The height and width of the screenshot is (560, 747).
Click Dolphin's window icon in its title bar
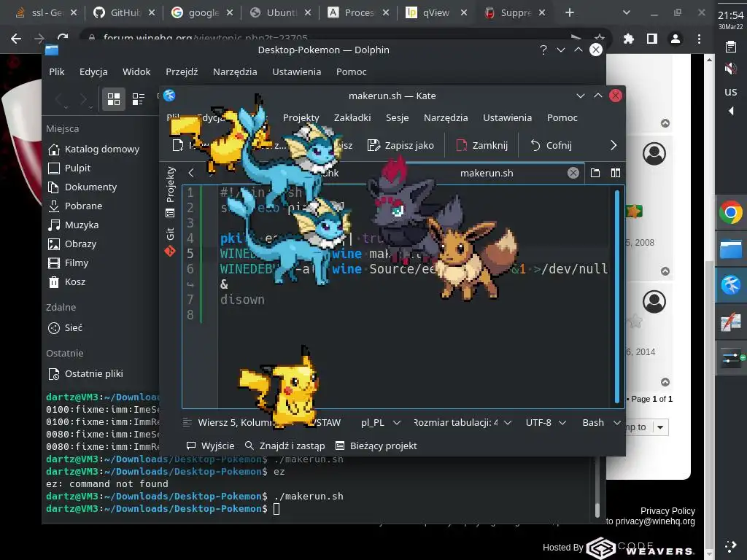click(52, 50)
